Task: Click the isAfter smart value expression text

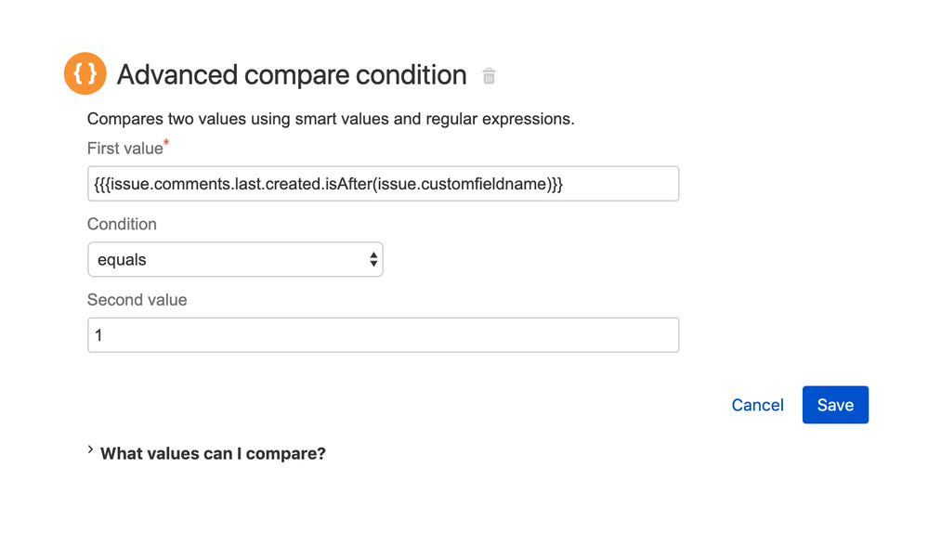Action: pos(329,184)
